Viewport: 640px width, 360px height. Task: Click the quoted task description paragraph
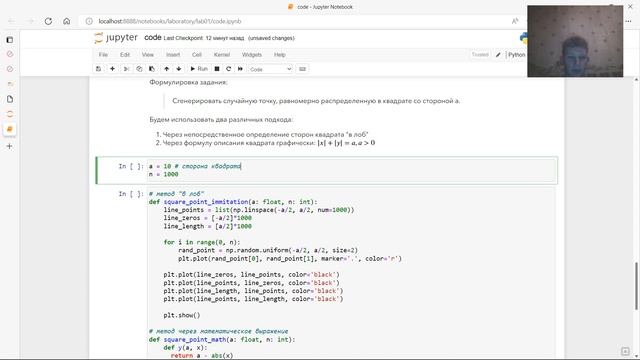(x=316, y=101)
